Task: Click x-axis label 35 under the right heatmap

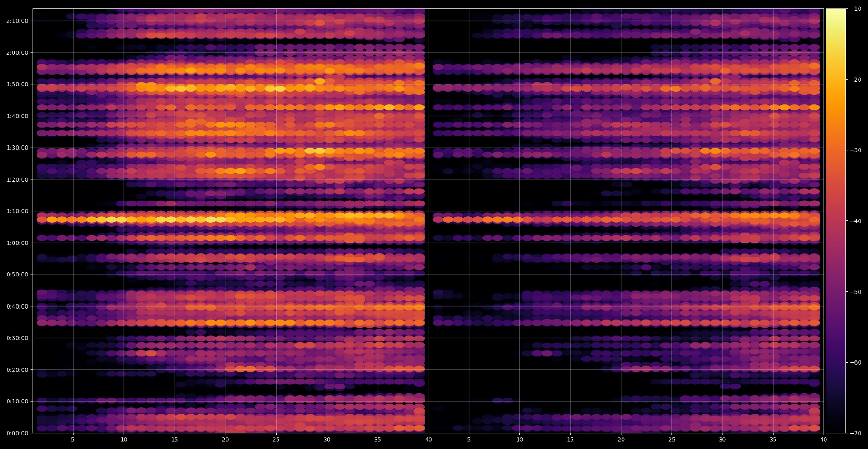Action: (773, 440)
